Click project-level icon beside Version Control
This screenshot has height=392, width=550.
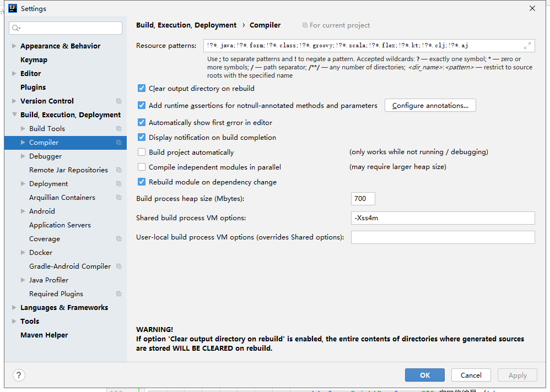pyautogui.click(x=119, y=101)
